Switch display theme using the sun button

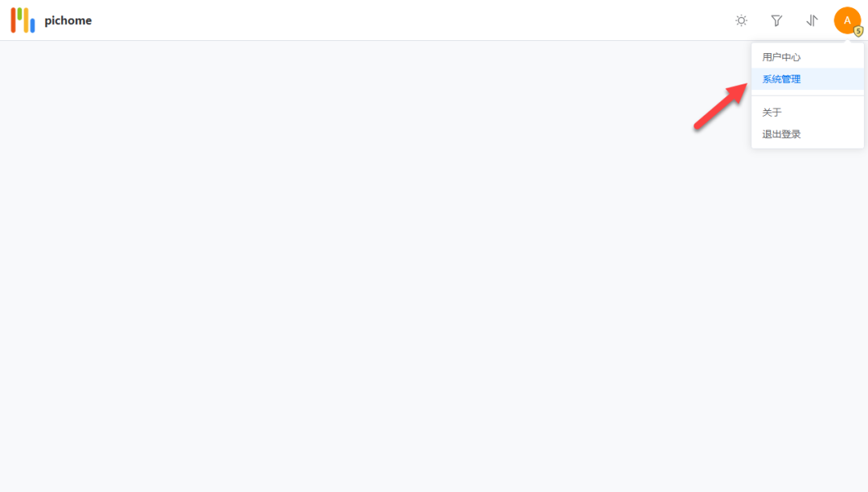(x=741, y=20)
